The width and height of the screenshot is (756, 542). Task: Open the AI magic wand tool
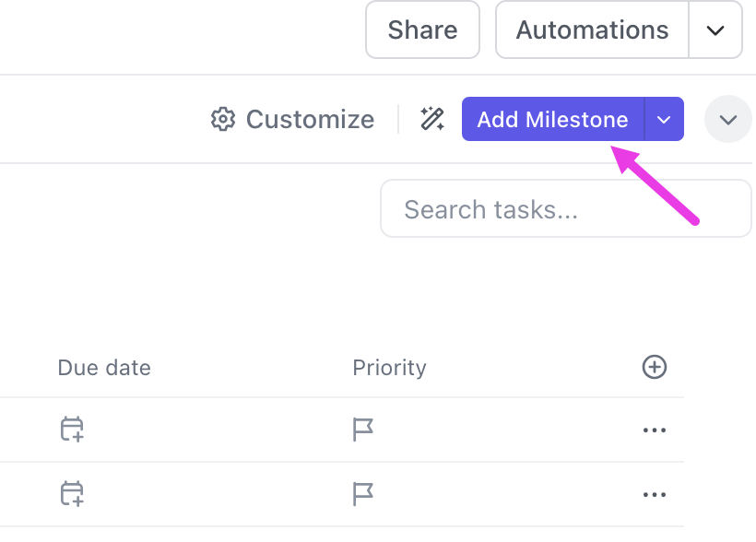click(x=432, y=119)
